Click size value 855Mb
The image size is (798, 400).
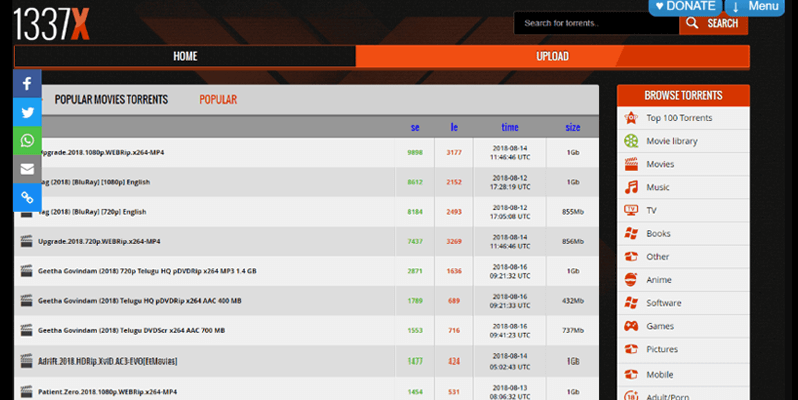pos(573,212)
